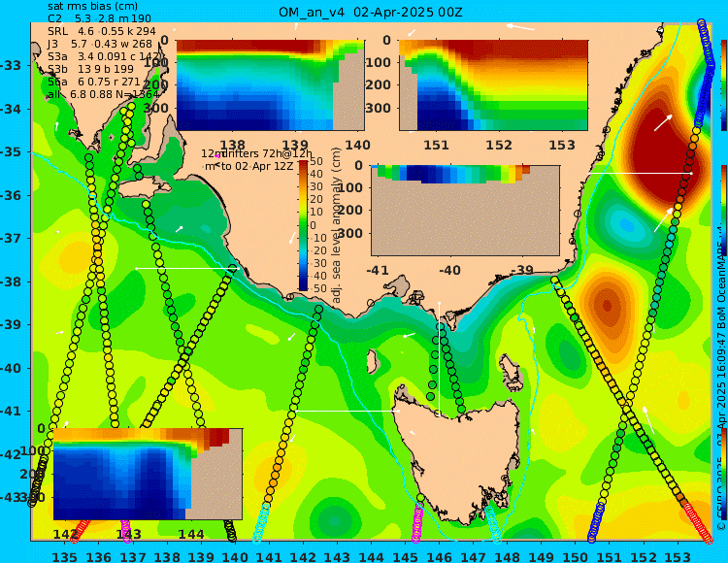Click the cyan track circles near longitude 141

(x=261, y=522)
